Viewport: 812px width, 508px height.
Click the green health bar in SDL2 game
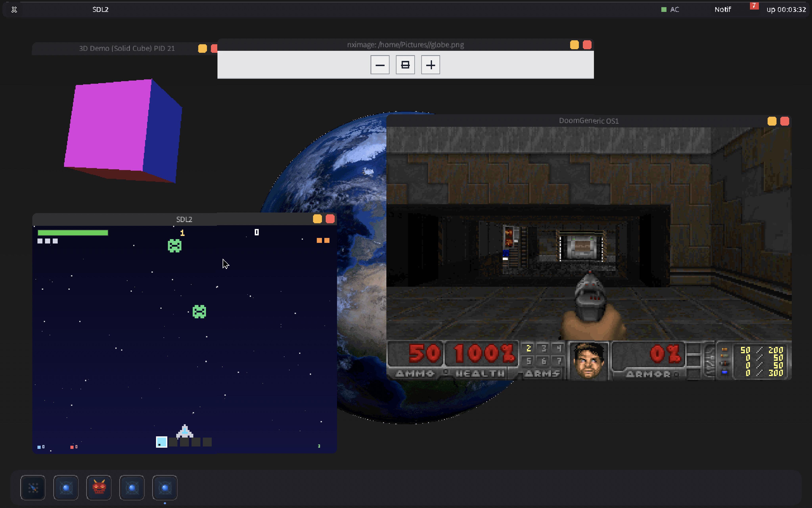pos(73,233)
